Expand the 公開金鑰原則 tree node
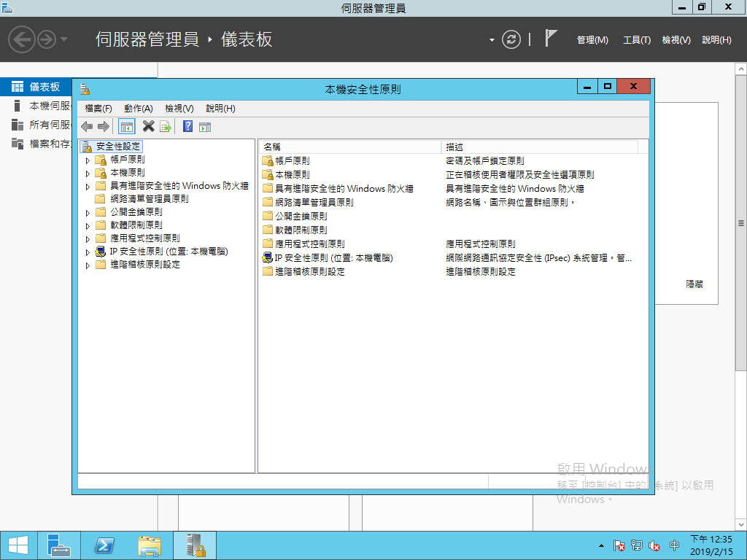The width and height of the screenshot is (747, 560). coord(88,213)
